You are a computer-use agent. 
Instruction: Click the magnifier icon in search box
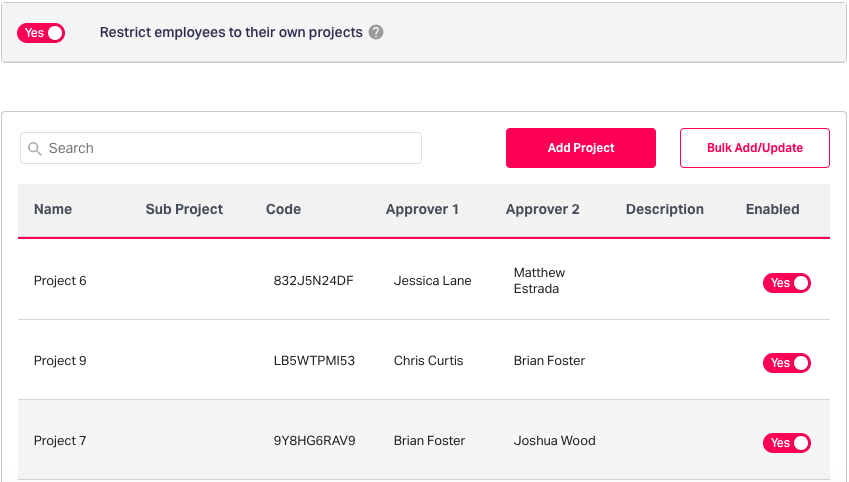[35, 148]
